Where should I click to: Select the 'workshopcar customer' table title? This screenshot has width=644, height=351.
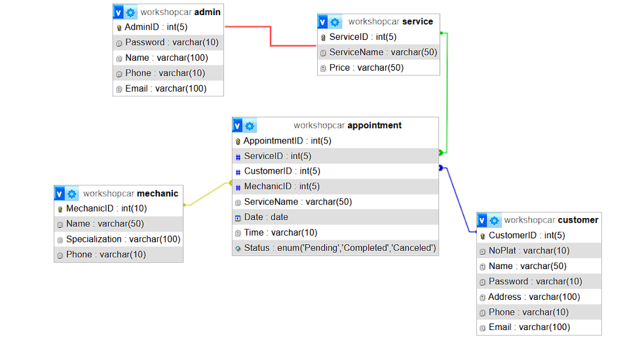[551, 220]
